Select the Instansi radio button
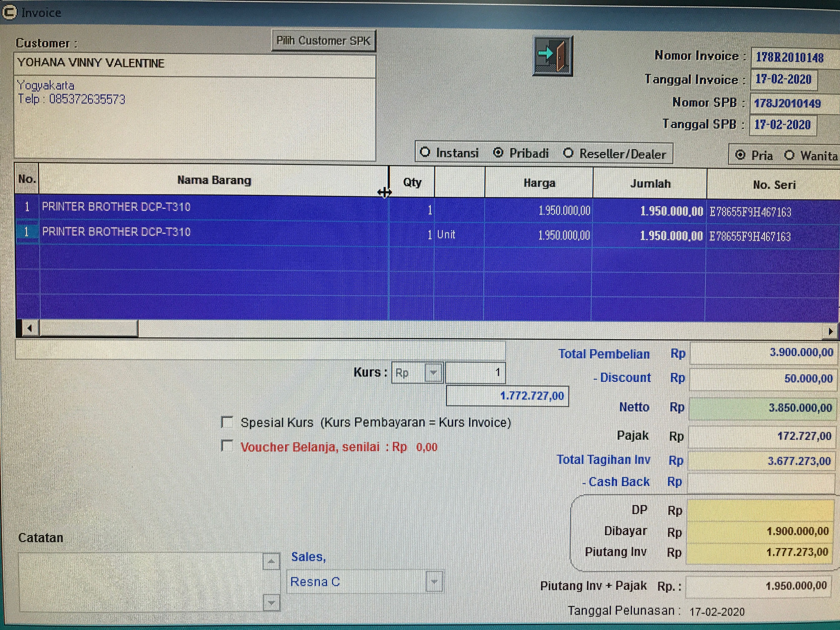 point(425,152)
